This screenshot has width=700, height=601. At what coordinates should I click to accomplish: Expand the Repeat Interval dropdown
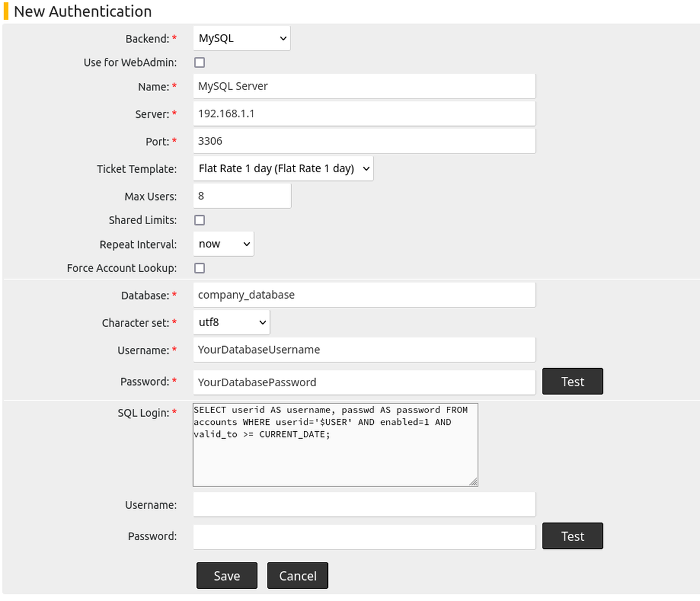(x=223, y=243)
